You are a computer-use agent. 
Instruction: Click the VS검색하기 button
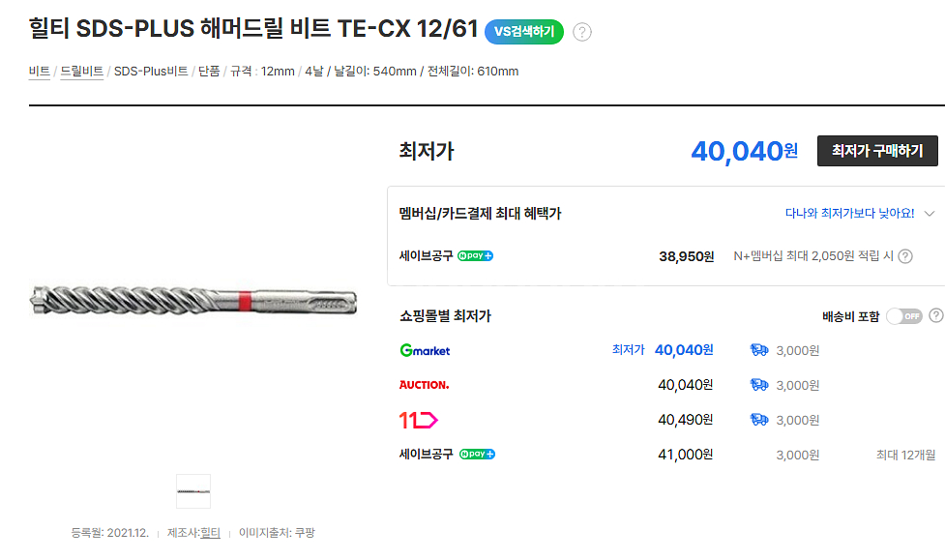(x=524, y=31)
